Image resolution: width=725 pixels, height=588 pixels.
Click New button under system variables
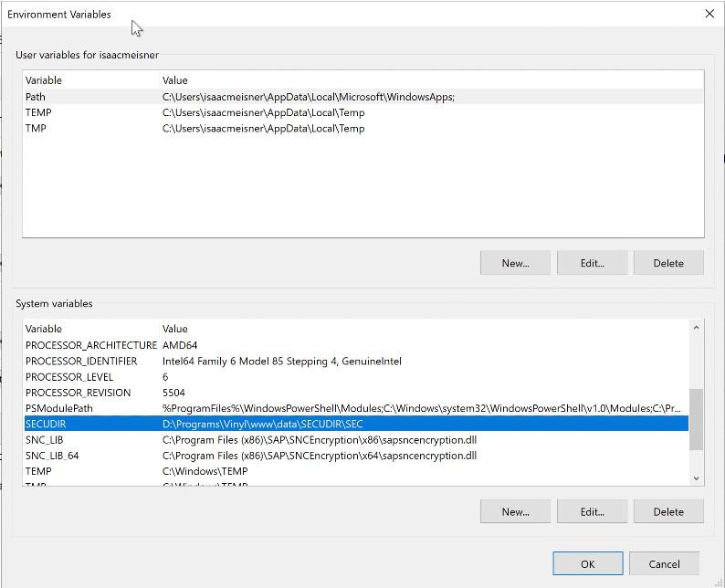515,511
